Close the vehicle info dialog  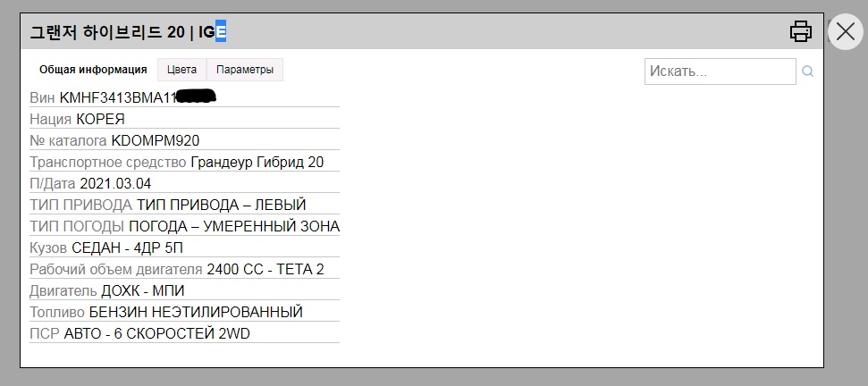coord(846,31)
